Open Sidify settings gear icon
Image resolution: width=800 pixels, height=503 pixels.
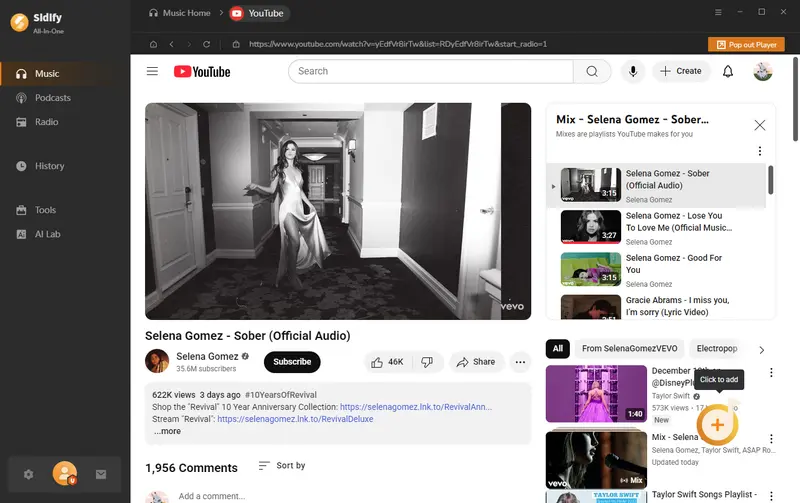pyautogui.click(x=28, y=474)
